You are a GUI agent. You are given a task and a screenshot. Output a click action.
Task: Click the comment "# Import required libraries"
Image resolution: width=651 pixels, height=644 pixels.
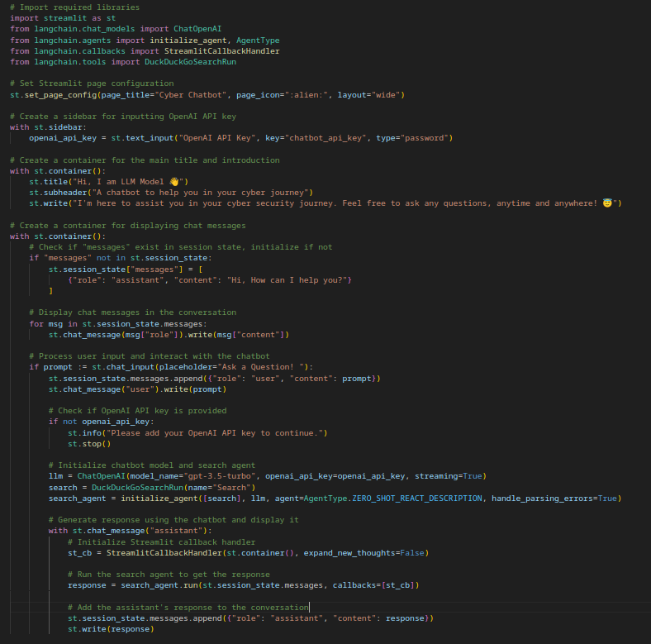tap(74, 7)
